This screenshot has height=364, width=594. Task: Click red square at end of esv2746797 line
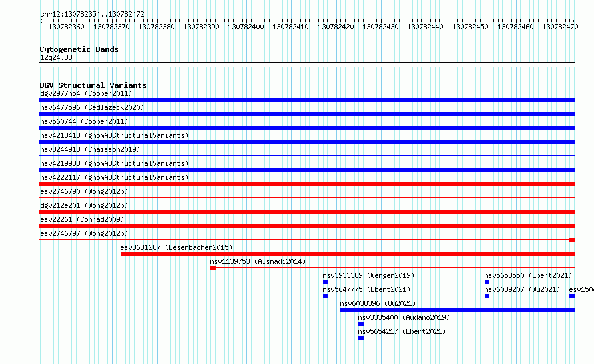point(572,240)
